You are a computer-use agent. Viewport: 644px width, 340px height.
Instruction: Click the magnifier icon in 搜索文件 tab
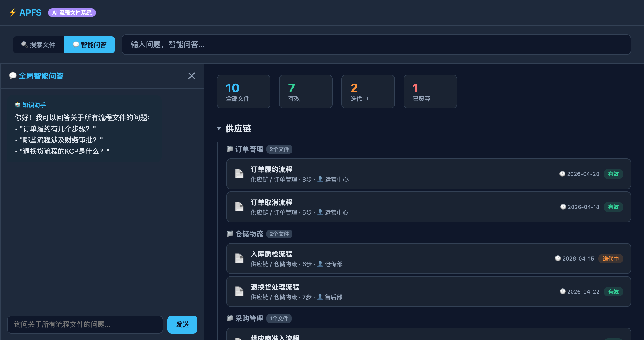click(x=24, y=45)
